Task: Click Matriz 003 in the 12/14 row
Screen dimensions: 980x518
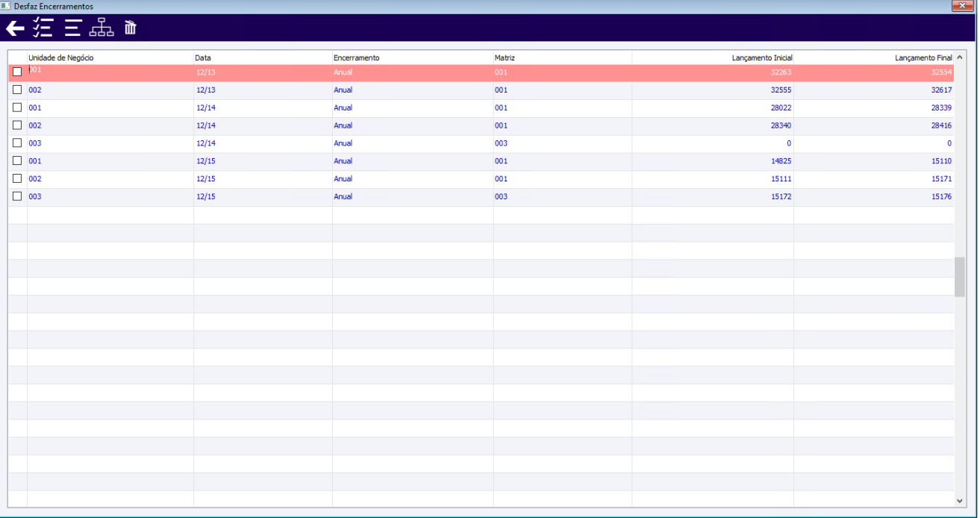Action: click(x=562, y=143)
